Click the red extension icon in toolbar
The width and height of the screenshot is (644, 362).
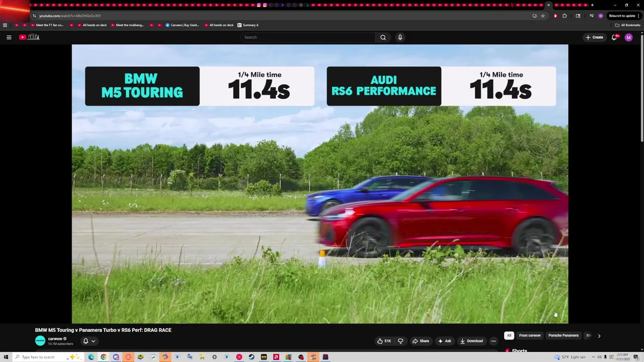(555, 16)
